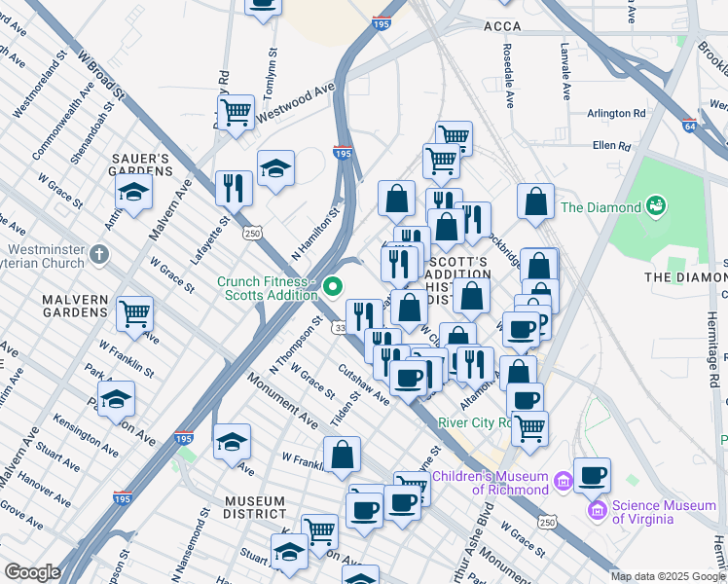Click the Crunch Fitness - Scotts Addition label
Screen dimensions: 728x584
(268, 288)
